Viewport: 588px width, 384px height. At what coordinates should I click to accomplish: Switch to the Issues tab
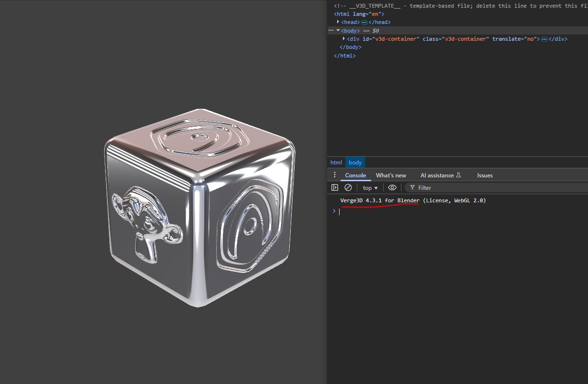485,175
